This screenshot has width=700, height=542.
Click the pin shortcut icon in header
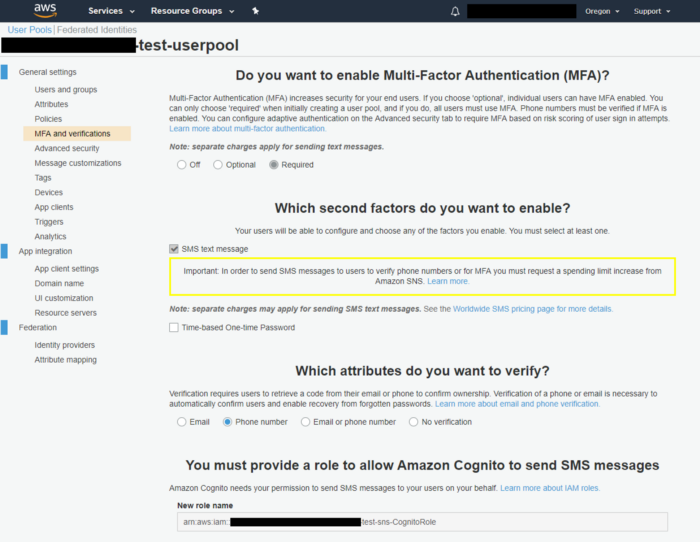pyautogui.click(x=255, y=11)
